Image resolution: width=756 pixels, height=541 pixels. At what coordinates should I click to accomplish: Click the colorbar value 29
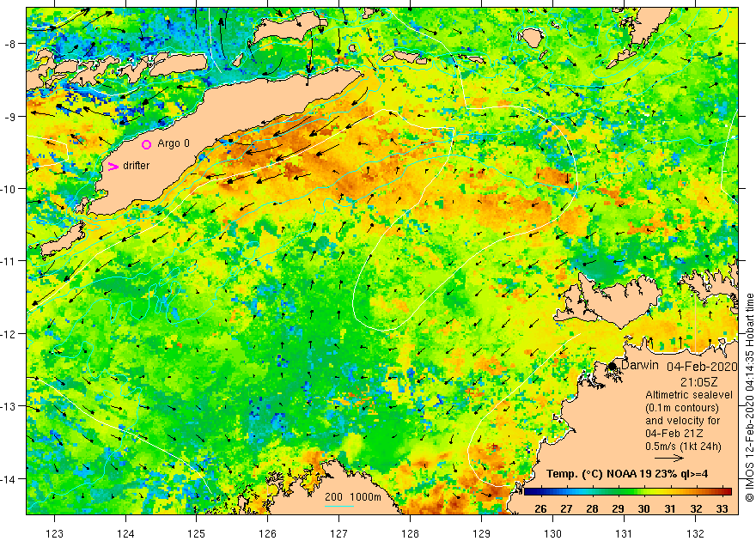pyautogui.click(x=618, y=508)
